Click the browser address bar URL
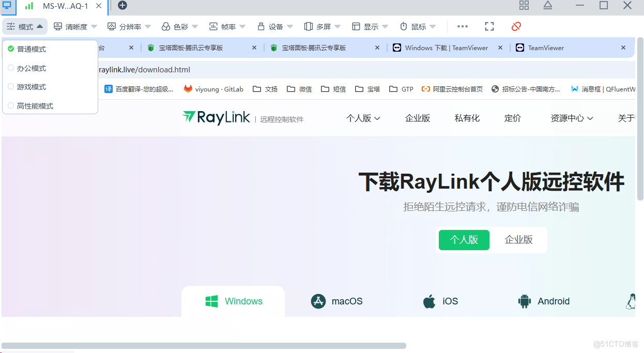644x353 pixels. (x=144, y=70)
